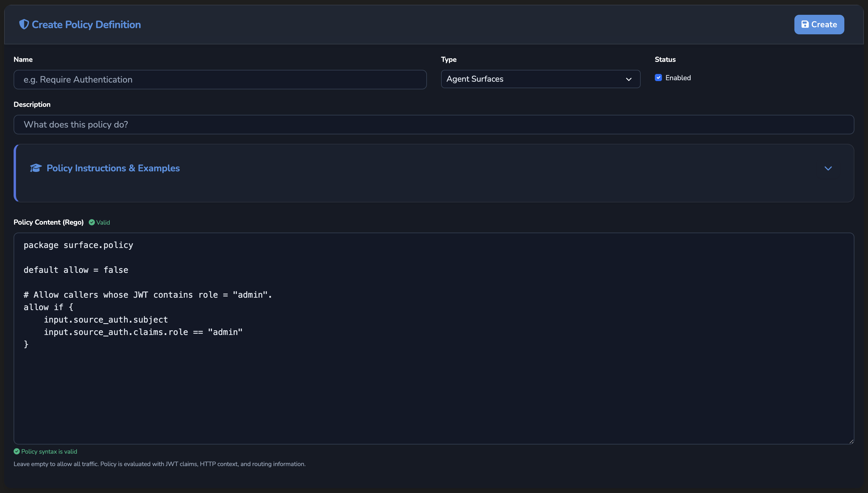The width and height of the screenshot is (868, 493).
Task: Focus the Description input field
Action: 434,125
